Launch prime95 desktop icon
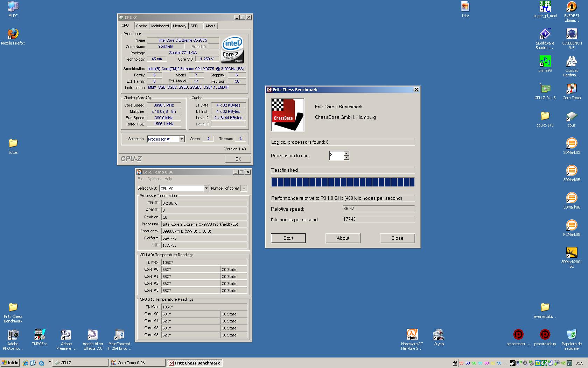Image resolution: width=588 pixels, height=368 pixels. pos(545,64)
